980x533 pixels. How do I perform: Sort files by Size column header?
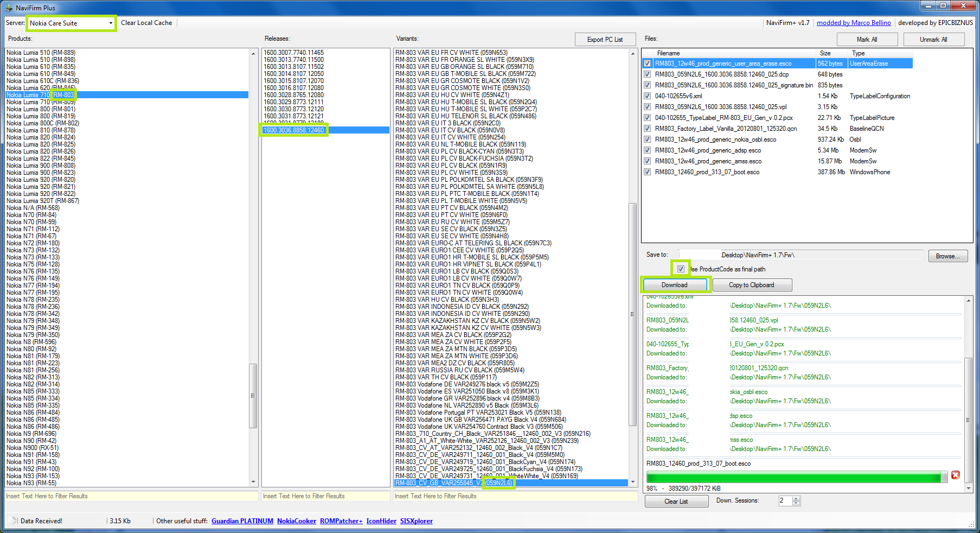(x=832, y=53)
